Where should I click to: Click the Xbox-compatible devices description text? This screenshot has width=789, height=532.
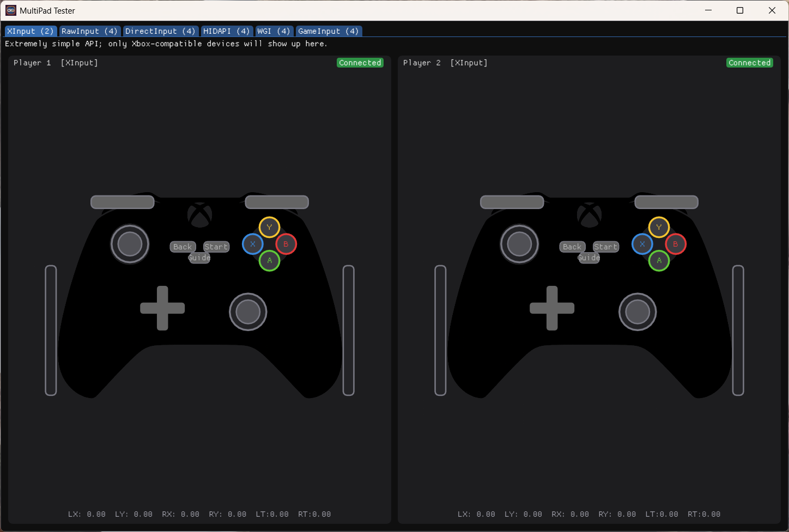tap(166, 44)
